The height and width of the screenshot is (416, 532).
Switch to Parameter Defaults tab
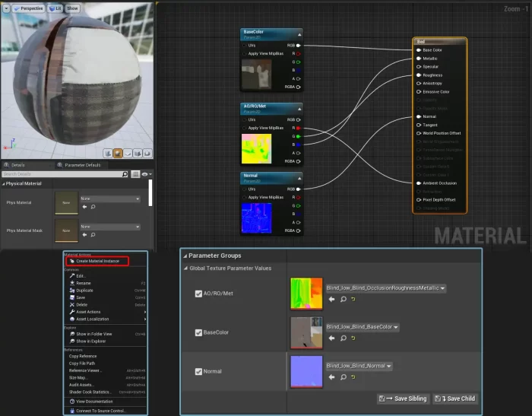(81, 164)
